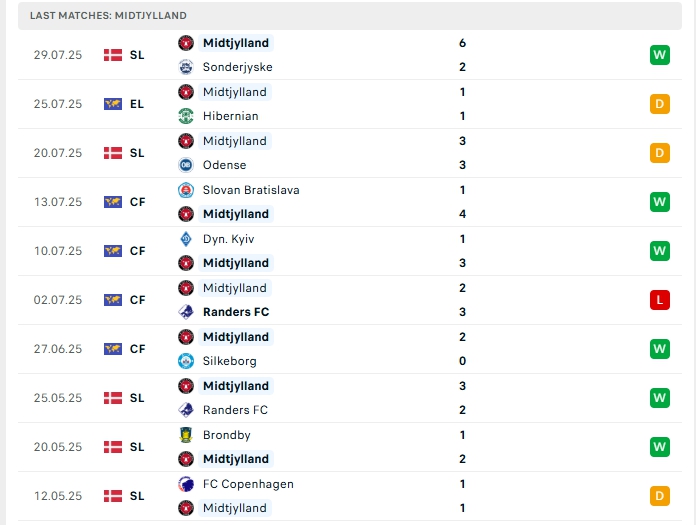The height and width of the screenshot is (525, 696).
Task: Click the Hibernian club crest icon
Action: coord(186,116)
